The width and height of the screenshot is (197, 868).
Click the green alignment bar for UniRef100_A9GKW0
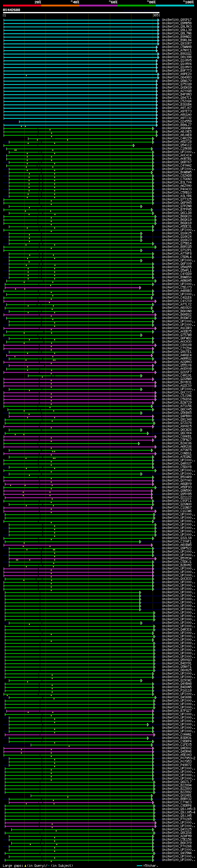pyautogui.click(x=79, y=128)
